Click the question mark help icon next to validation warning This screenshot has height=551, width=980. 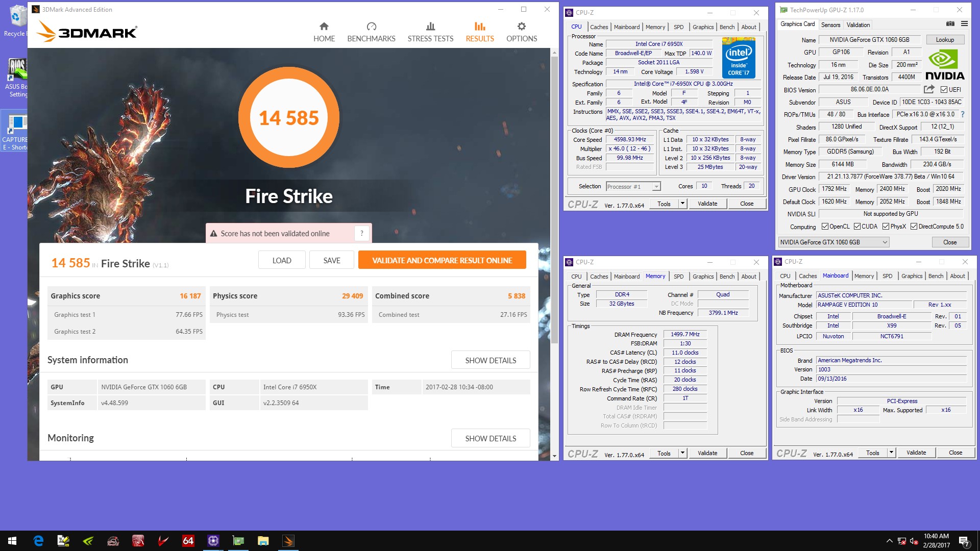point(362,234)
